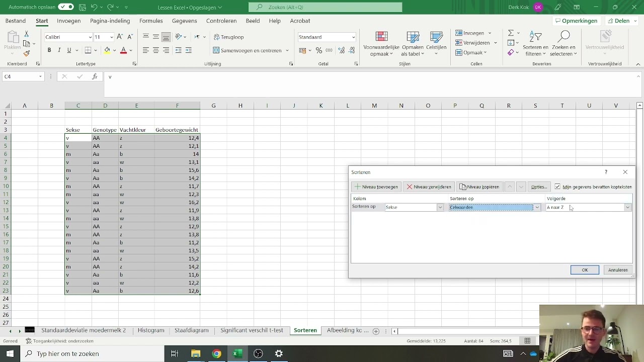Open sort Opties button
This screenshot has width=644, height=362.
click(x=538, y=187)
